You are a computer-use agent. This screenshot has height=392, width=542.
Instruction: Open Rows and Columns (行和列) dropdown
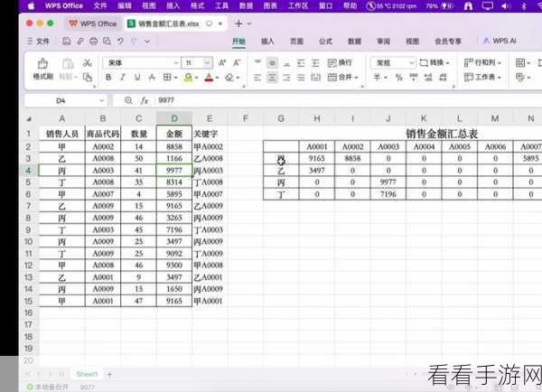(483, 62)
